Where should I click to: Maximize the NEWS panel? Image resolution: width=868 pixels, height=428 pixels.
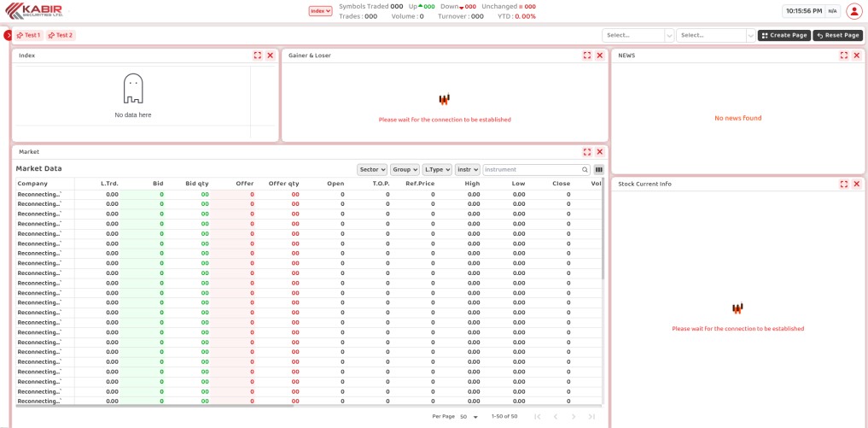(843, 56)
